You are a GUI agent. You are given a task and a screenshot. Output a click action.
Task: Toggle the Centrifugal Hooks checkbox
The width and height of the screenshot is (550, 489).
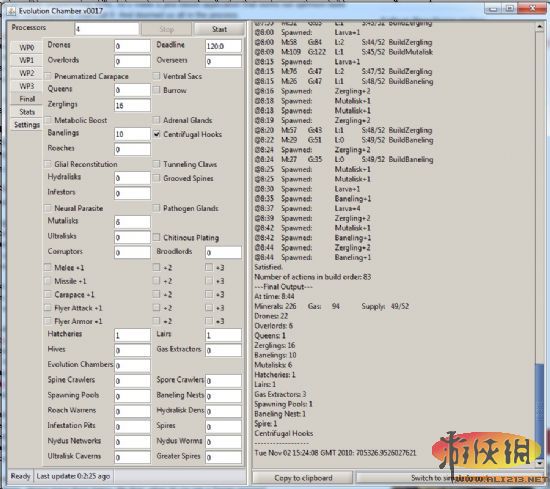click(x=157, y=134)
